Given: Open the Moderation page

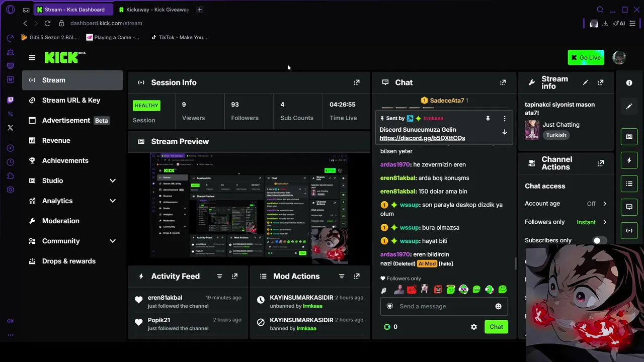Looking at the screenshot, I should [72, 221].
